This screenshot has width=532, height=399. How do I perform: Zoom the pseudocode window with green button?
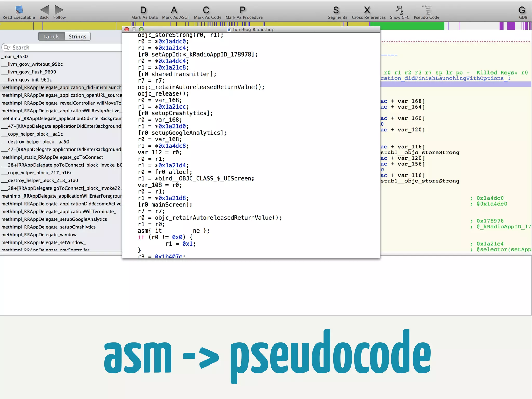[x=141, y=29]
